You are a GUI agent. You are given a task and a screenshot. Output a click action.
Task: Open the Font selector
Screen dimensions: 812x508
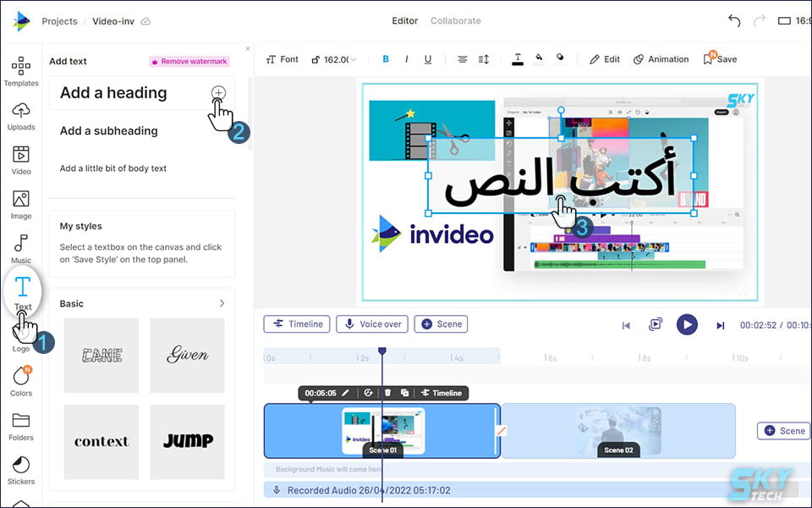(282, 59)
